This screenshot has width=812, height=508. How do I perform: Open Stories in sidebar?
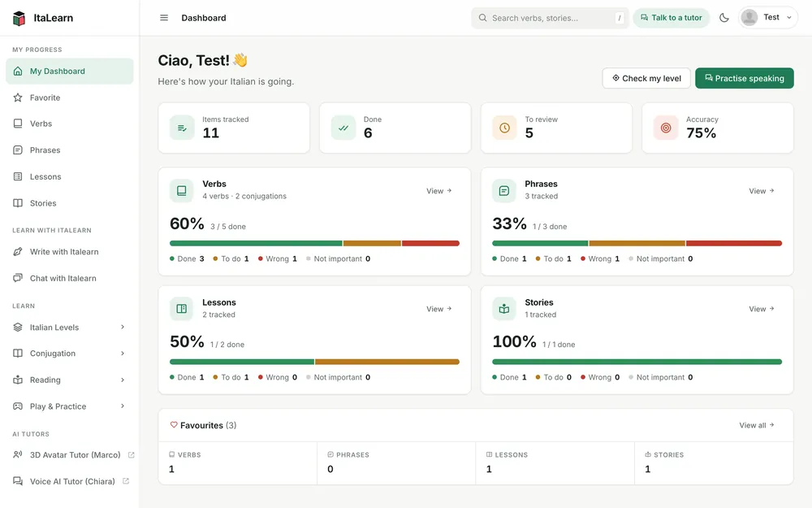[x=69, y=203]
